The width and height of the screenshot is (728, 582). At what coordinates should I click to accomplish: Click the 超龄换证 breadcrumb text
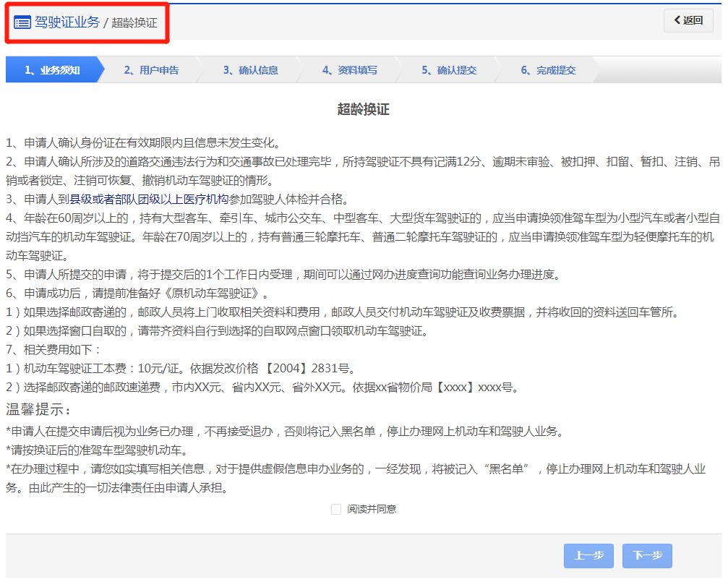(134, 23)
